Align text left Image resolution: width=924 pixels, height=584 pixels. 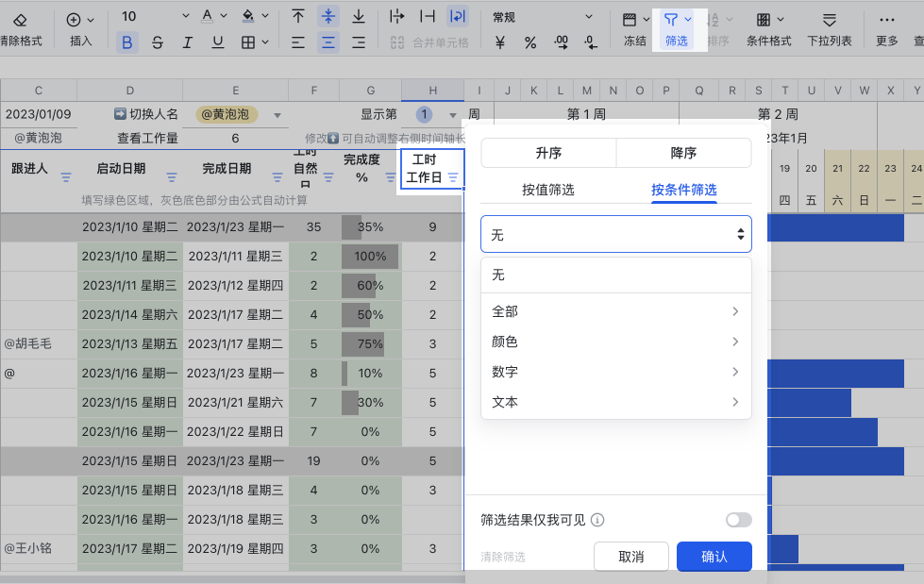(x=298, y=42)
